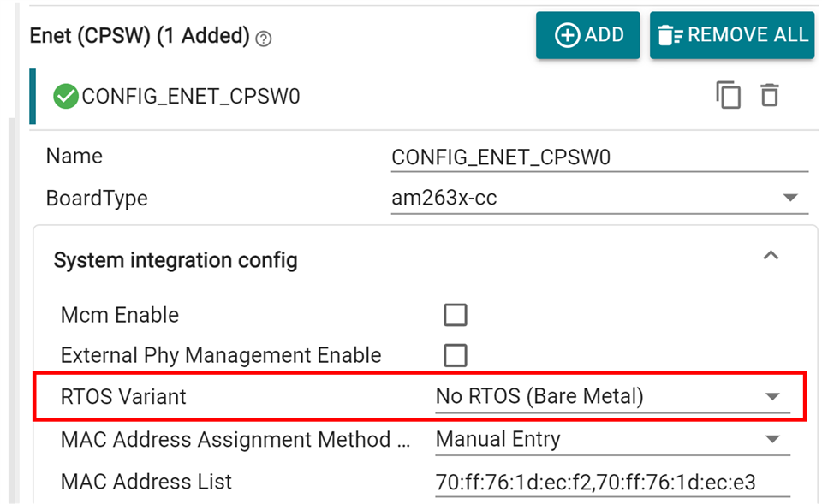Viewport: 822px width, 504px height.
Task: Open the BoardType dropdown arrow
Action: [x=790, y=198]
